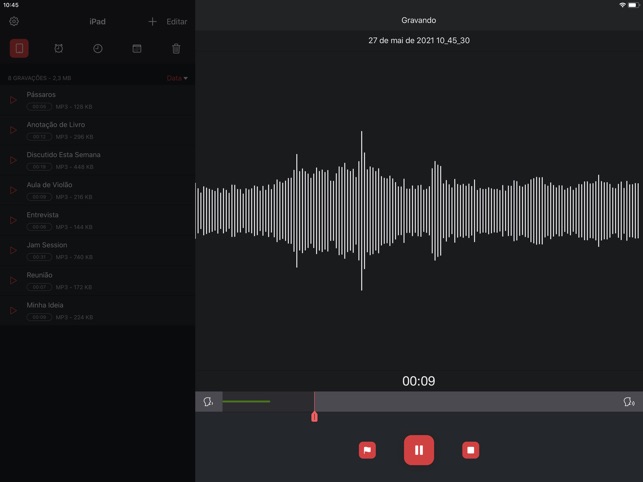Open the alarm clock scheduled tab

59,48
